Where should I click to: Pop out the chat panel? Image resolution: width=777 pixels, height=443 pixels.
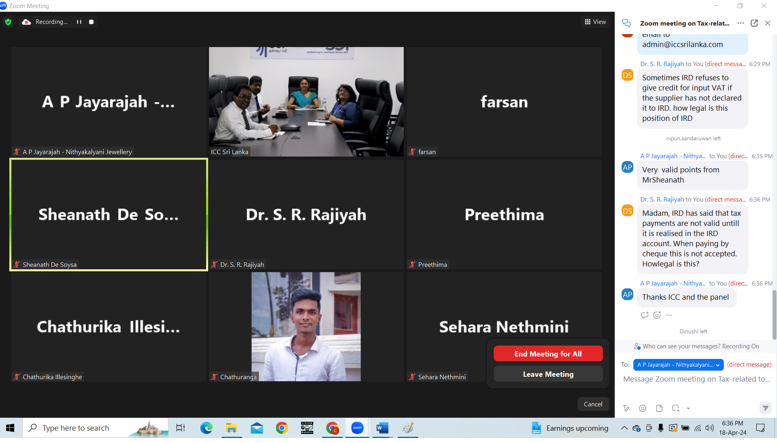pyautogui.click(x=754, y=23)
